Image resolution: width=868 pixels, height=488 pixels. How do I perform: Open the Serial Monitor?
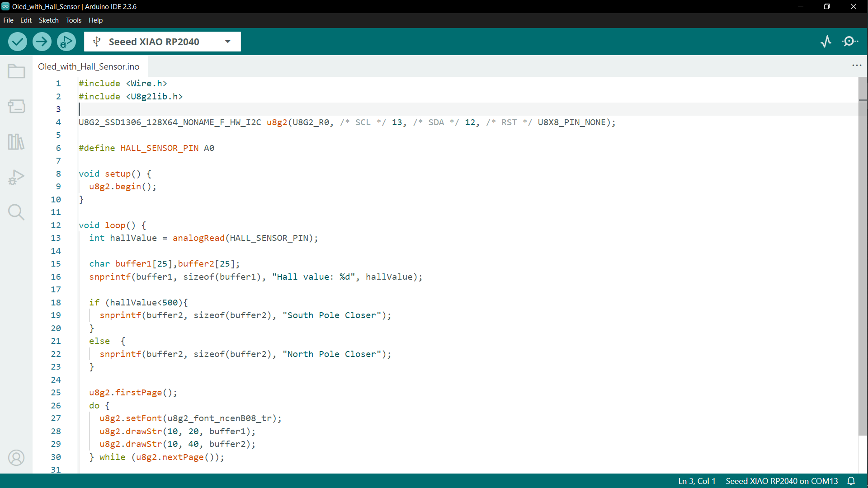(850, 42)
